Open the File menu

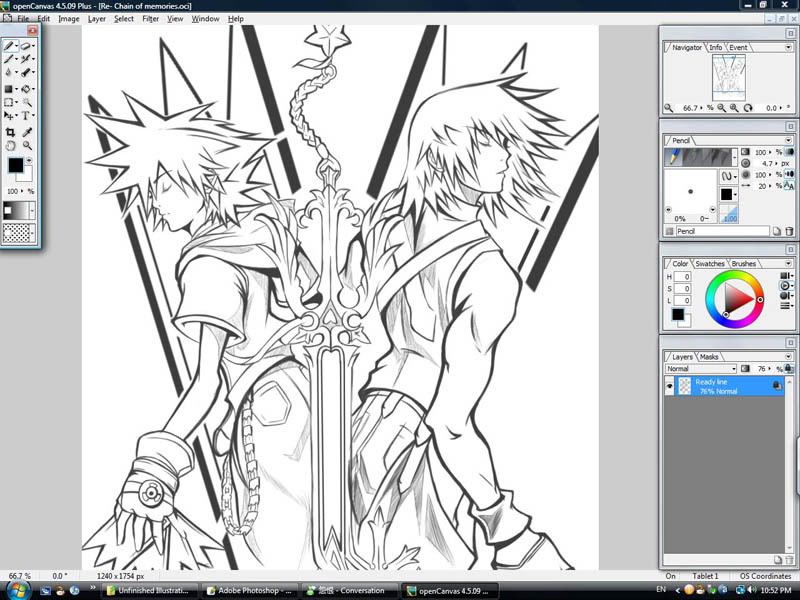click(x=23, y=19)
